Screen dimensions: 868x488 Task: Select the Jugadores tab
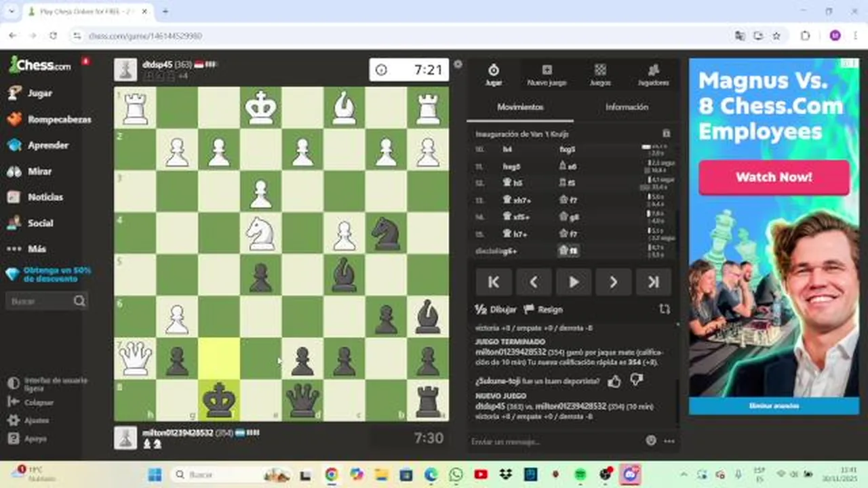(x=653, y=75)
